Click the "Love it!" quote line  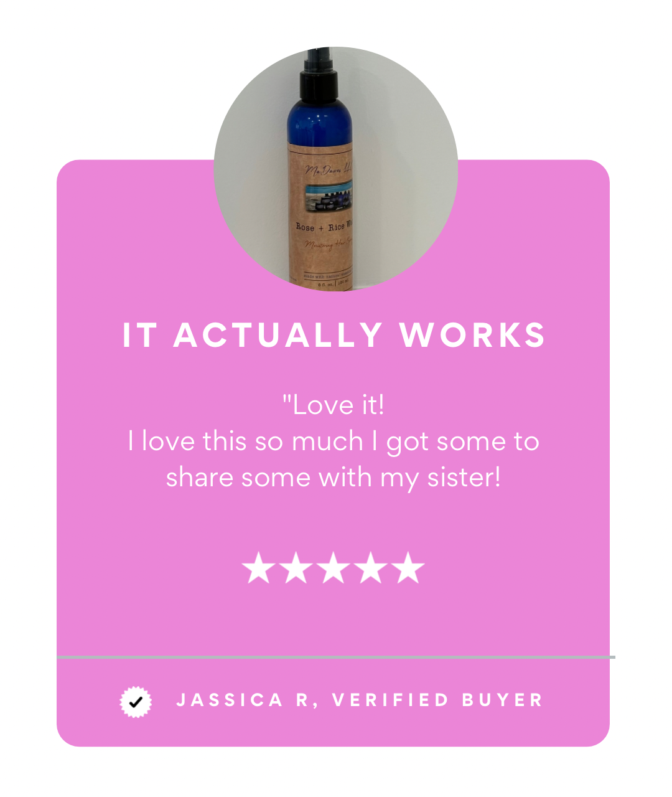click(x=334, y=405)
